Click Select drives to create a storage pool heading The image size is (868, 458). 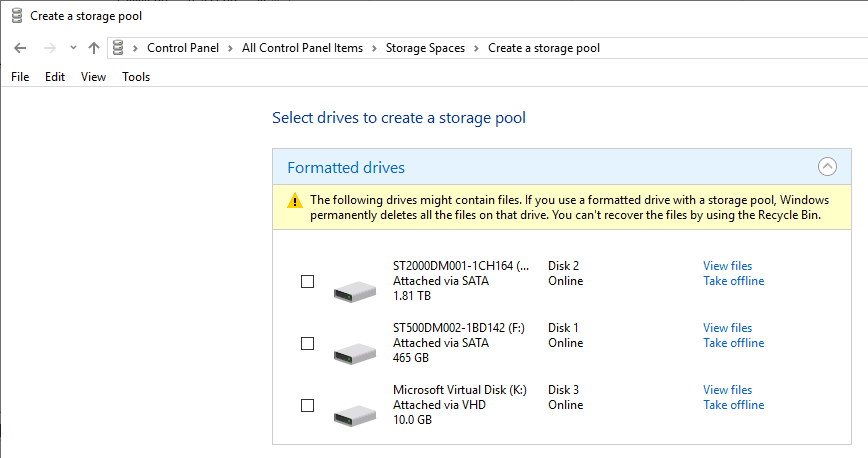pyautogui.click(x=399, y=118)
